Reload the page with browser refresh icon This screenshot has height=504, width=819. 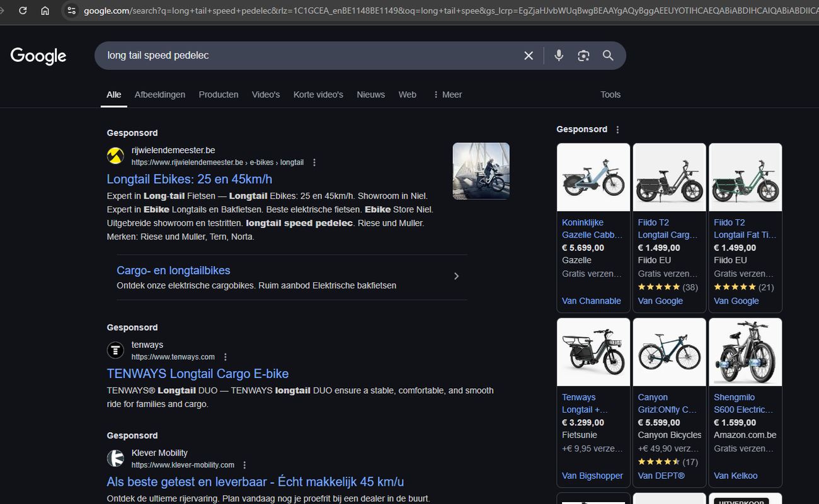(23, 11)
